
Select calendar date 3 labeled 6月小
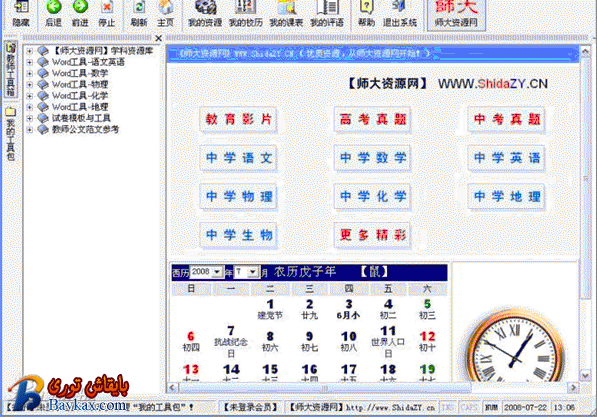coord(348,309)
